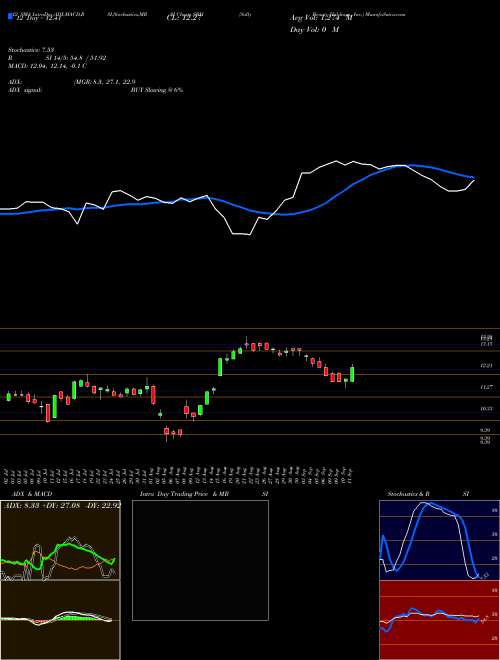Click the "CL: 12.27" closing price label
This screenshot has height=660, width=500.
tap(184, 18)
